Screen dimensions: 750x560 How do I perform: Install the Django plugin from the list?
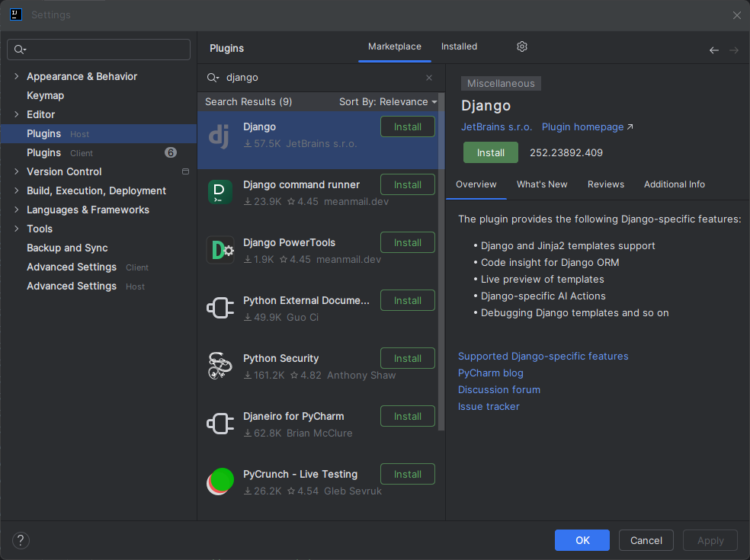pyautogui.click(x=408, y=126)
